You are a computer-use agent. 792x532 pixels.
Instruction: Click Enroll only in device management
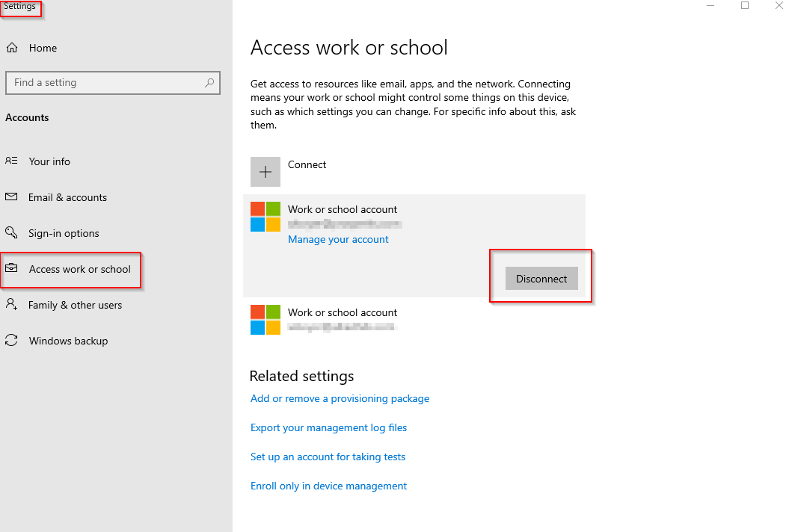pos(329,486)
